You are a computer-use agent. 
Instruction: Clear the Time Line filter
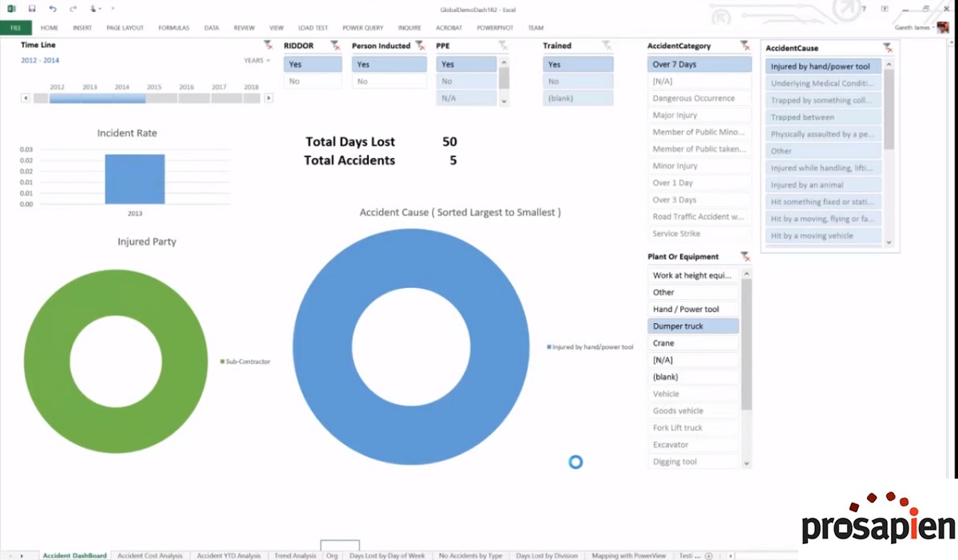267,46
